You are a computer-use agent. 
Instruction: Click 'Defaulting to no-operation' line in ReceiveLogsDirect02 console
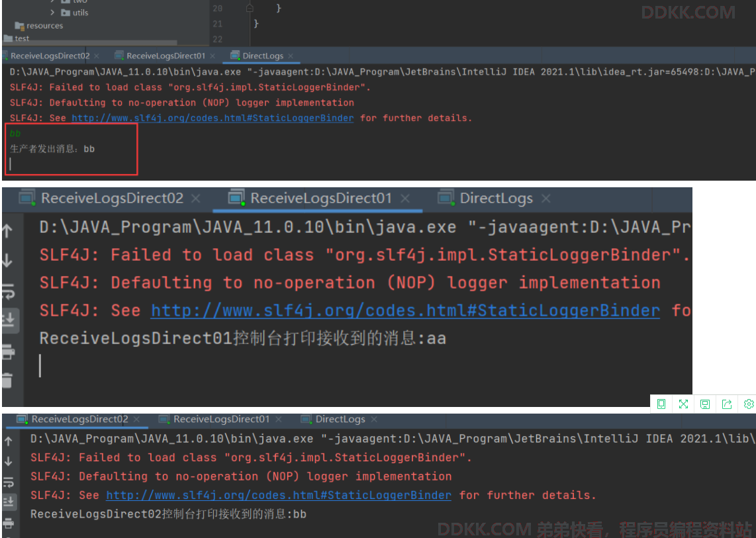241,476
